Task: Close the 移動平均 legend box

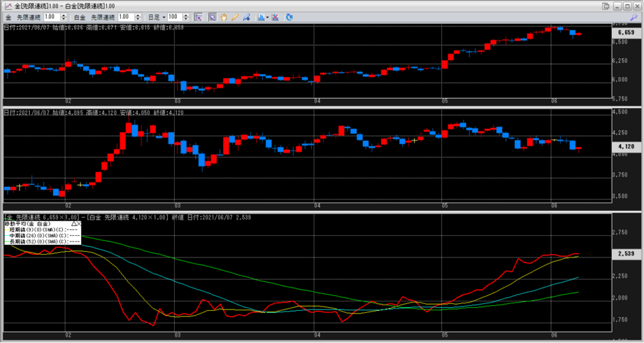Action: click(x=80, y=223)
